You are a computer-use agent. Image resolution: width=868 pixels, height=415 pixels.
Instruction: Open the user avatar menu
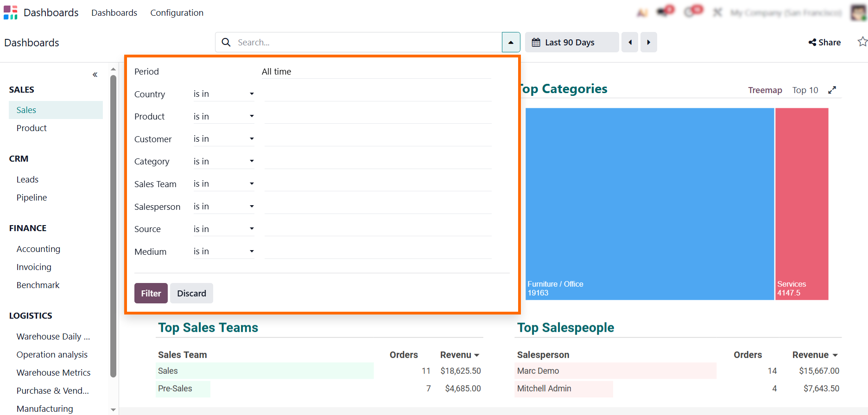(859, 13)
